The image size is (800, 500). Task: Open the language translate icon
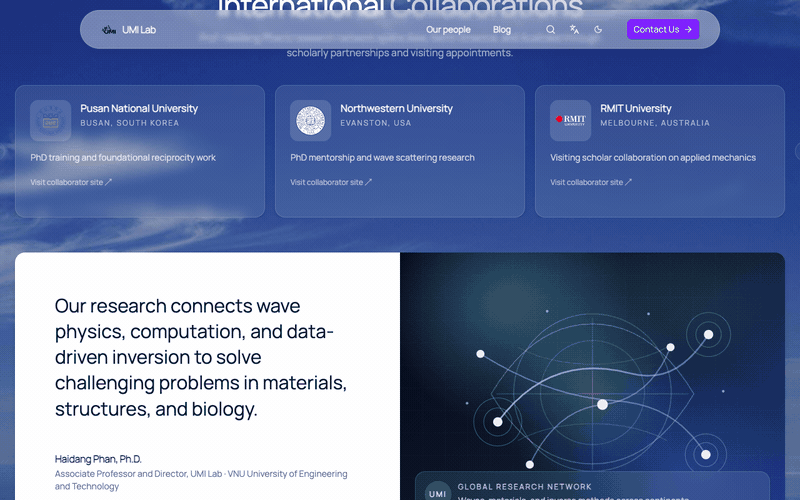point(574,30)
